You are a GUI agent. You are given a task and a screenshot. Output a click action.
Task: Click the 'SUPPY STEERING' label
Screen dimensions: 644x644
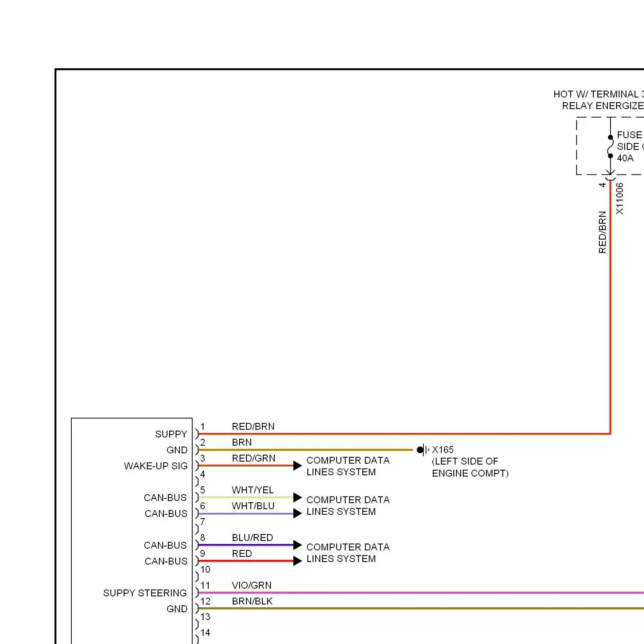tap(145, 593)
